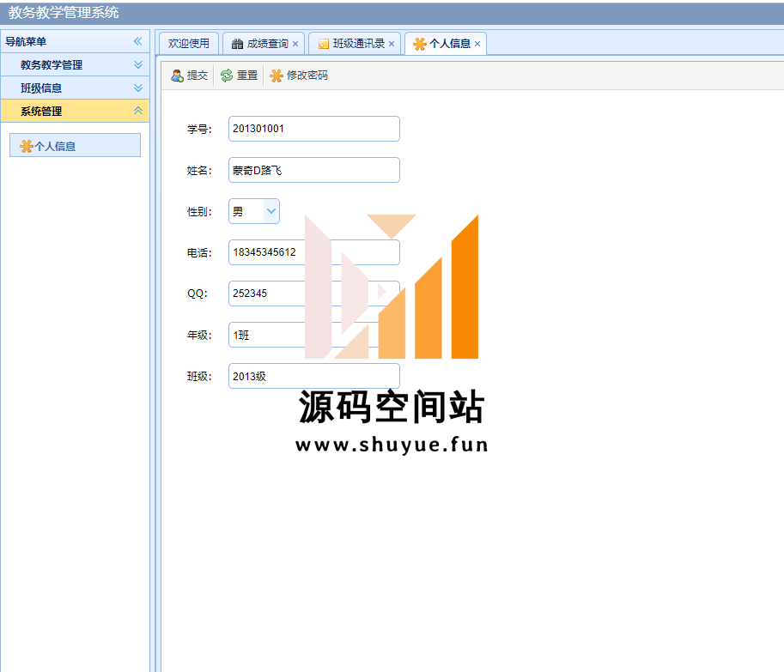Click the 修改密码 asterisk icon
Viewport: 784px width, 672px height.
[x=276, y=76]
